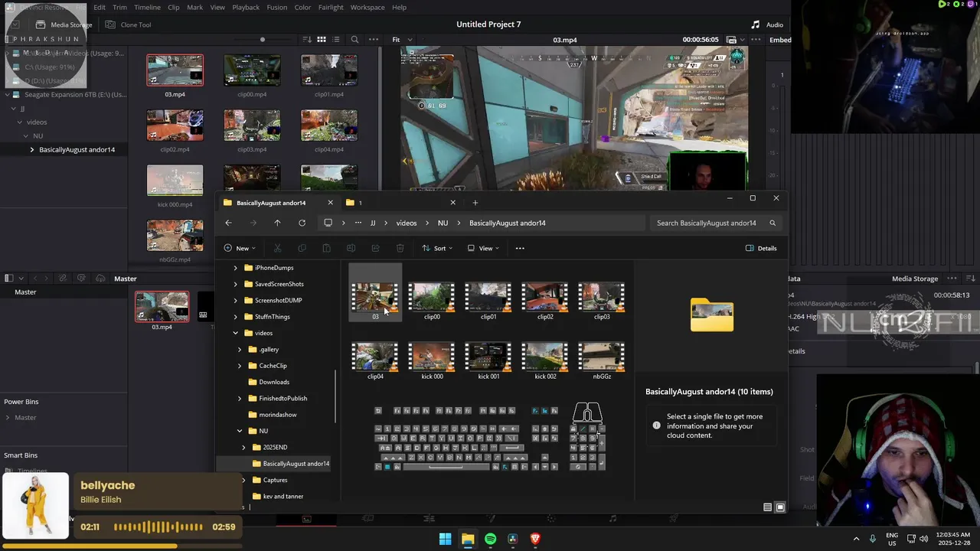The height and width of the screenshot is (551, 980).
Task: Expand the iPhoneDumps folder in Explorer tree
Action: (x=236, y=268)
